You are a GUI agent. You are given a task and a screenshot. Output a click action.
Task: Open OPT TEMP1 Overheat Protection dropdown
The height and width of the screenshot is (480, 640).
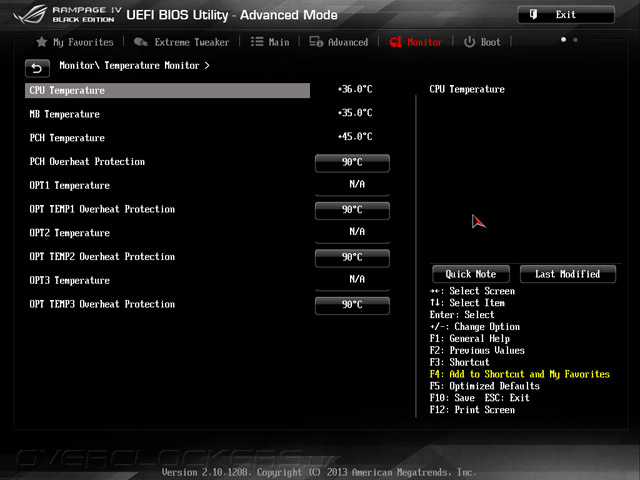tap(352, 210)
